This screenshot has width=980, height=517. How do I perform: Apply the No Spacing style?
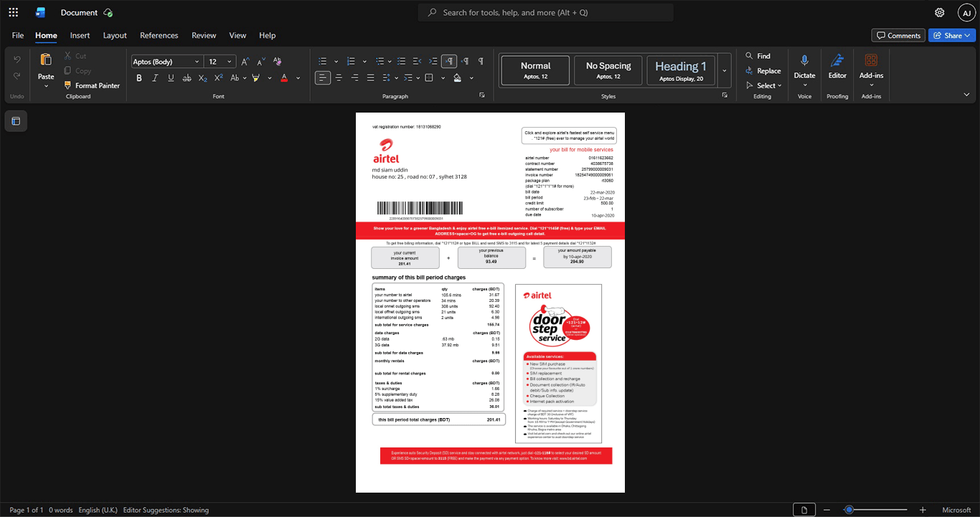608,70
